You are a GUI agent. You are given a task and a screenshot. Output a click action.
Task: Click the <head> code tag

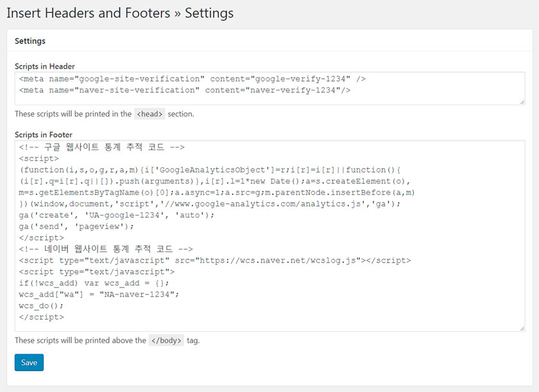[x=150, y=114]
